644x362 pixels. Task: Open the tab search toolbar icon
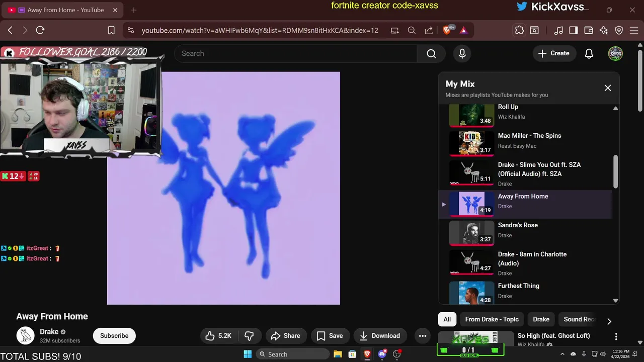[534, 30]
